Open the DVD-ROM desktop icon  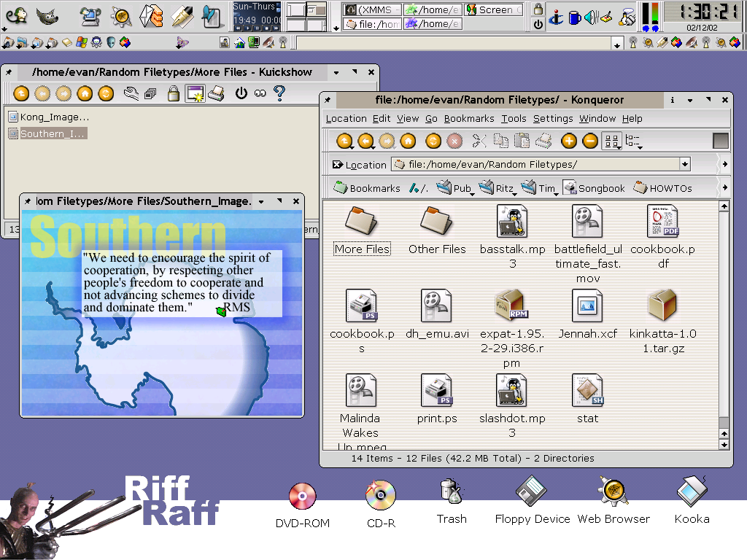pos(303,505)
